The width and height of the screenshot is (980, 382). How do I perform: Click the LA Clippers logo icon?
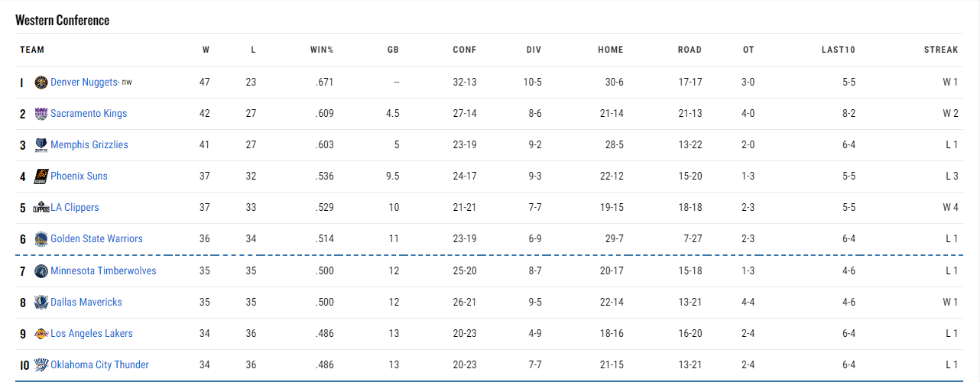click(x=41, y=208)
